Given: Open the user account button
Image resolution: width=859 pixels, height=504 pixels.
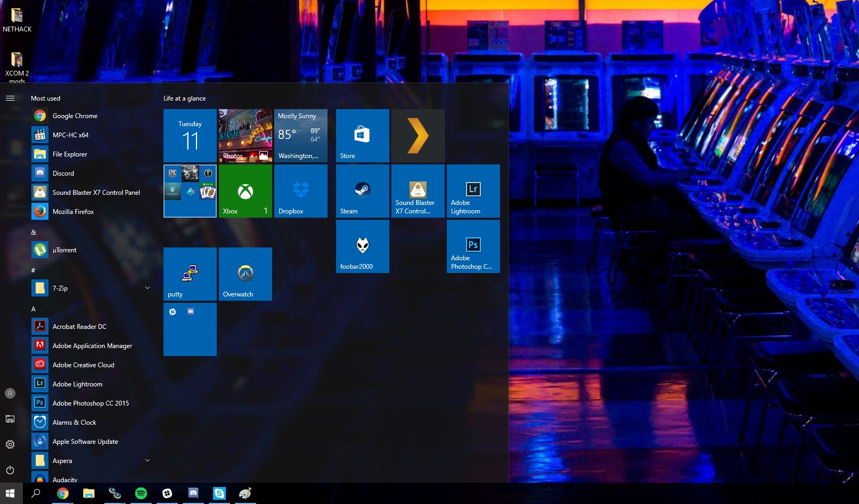Looking at the screenshot, I should pyautogui.click(x=10, y=393).
